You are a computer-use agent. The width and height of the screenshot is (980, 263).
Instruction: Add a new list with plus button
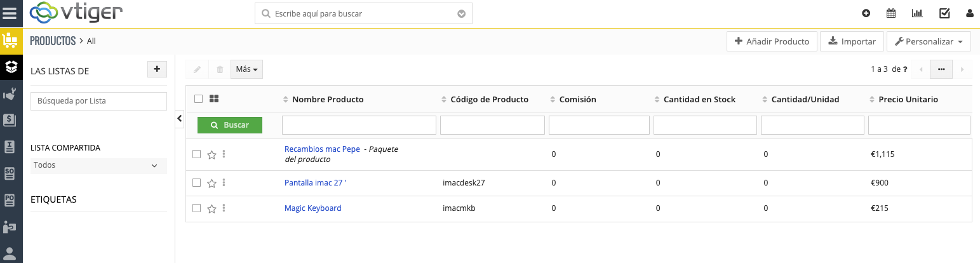157,70
